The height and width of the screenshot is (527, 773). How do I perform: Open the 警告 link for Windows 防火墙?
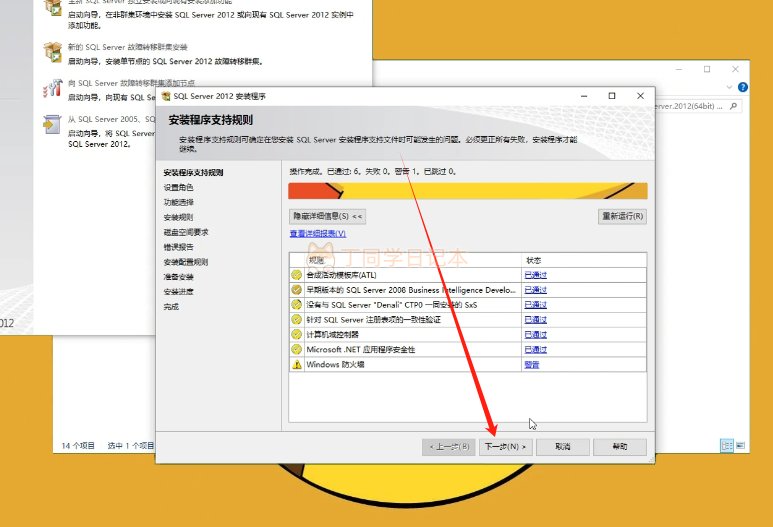[x=531, y=365]
